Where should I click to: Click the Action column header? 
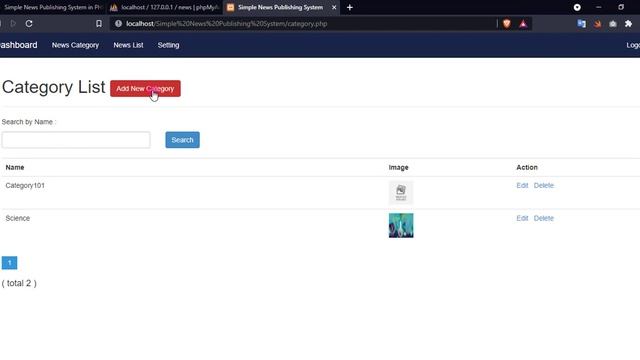coord(527,167)
